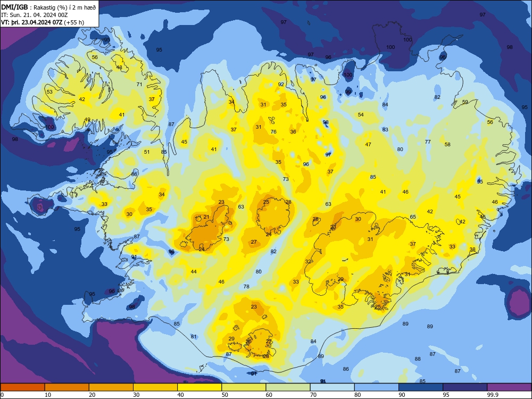Pick the light green 60–70 legend swatch
532x399 pixels.
288,387
